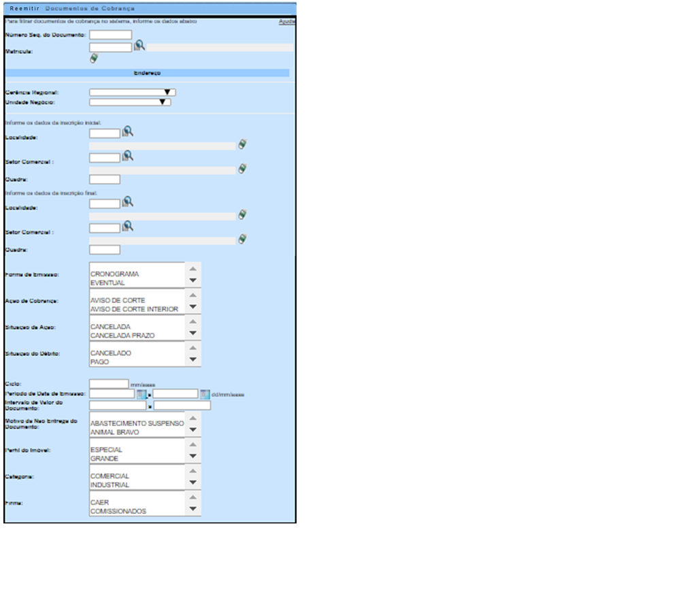Clear the initial Localidade with eraser icon
The height and width of the screenshot is (616, 685).
pos(242,144)
